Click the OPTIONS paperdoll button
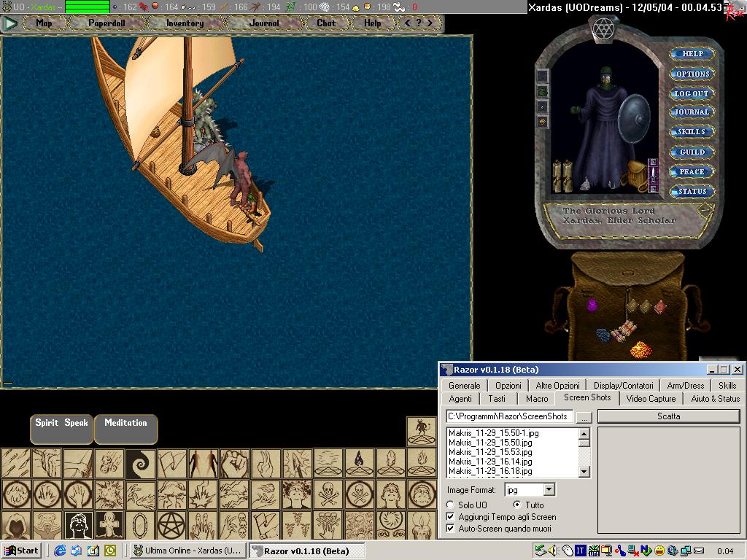 [x=692, y=74]
